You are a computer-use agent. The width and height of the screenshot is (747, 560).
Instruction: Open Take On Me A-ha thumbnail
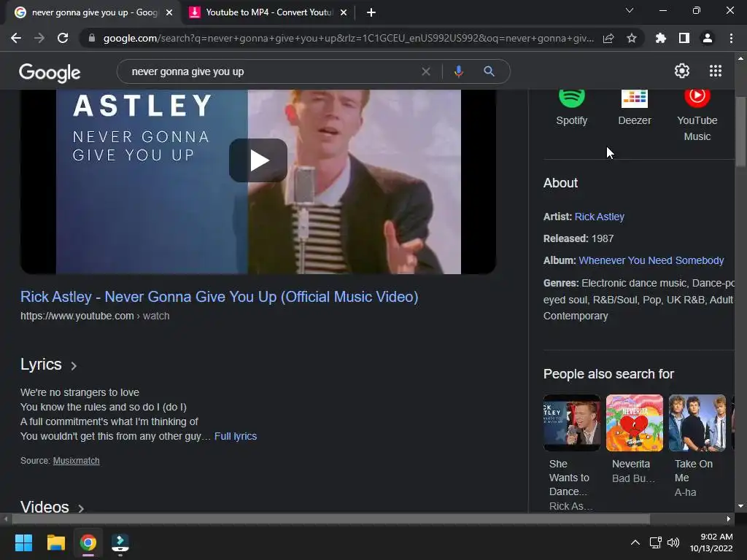(x=697, y=423)
